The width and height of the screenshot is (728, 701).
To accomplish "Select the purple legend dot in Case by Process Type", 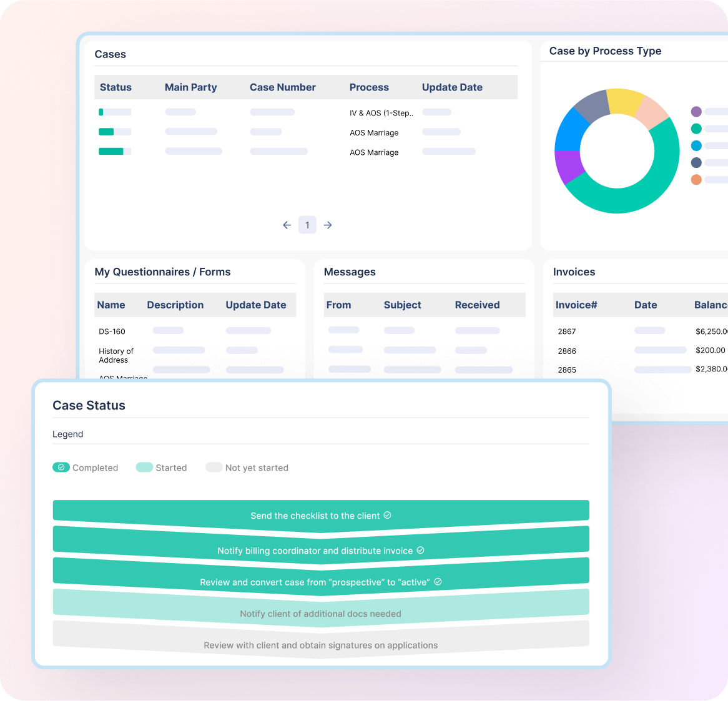I will [695, 112].
